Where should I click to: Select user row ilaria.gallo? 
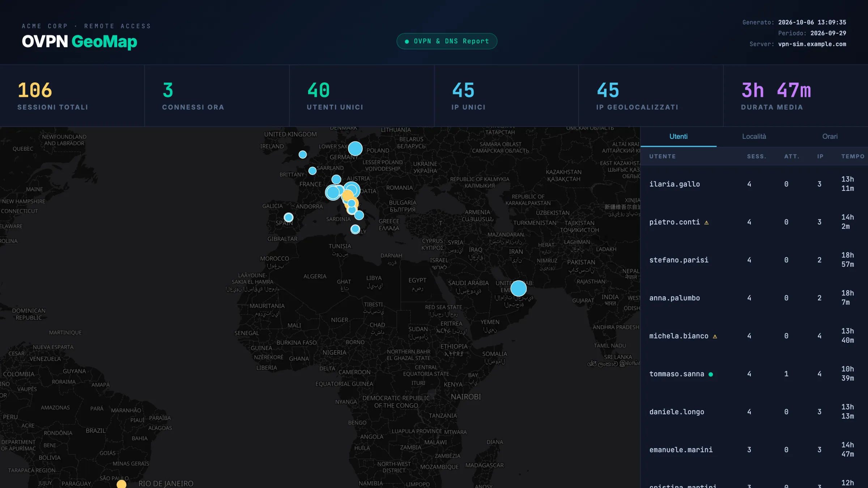(x=754, y=184)
